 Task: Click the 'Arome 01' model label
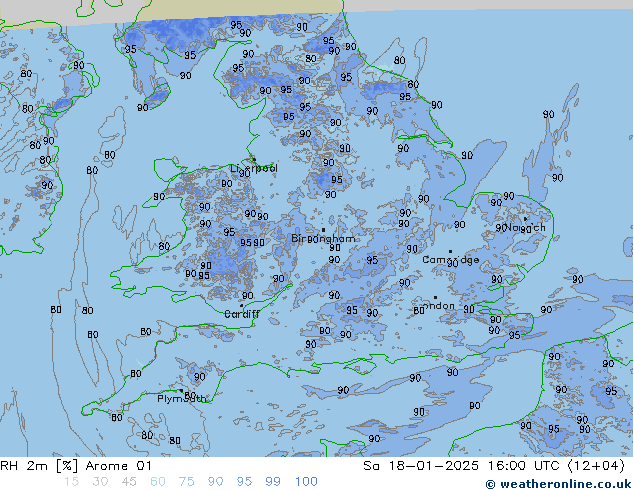tap(119, 466)
